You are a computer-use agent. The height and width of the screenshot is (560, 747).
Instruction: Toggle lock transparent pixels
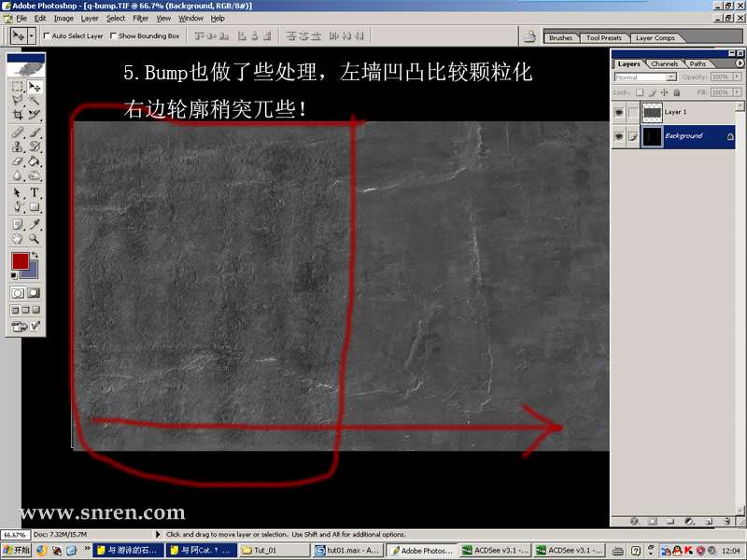pyautogui.click(x=640, y=92)
